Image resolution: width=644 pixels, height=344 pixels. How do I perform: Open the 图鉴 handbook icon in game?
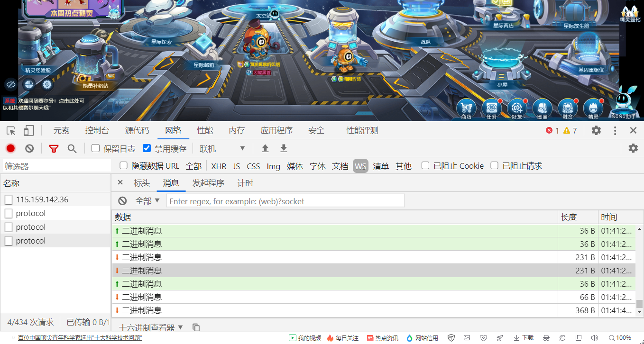(543, 109)
